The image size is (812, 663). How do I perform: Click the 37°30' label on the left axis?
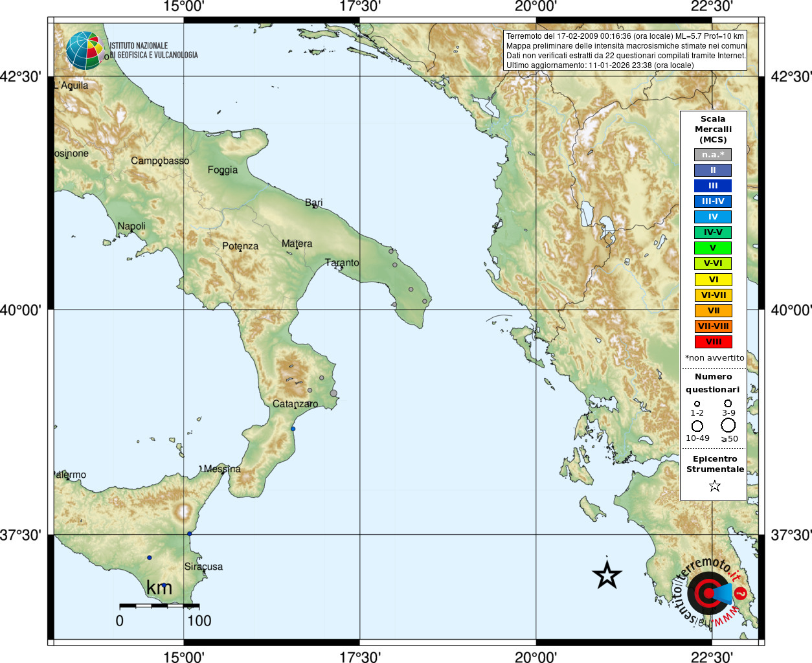[x=21, y=535]
